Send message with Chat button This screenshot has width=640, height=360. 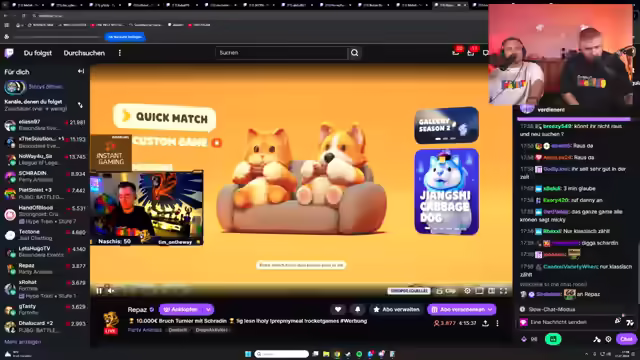(x=626, y=339)
